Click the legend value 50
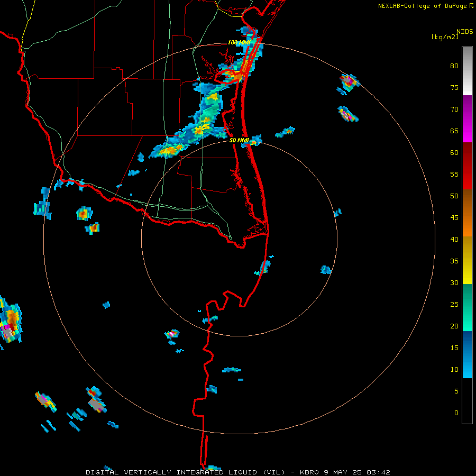The image size is (476, 476). [454, 196]
